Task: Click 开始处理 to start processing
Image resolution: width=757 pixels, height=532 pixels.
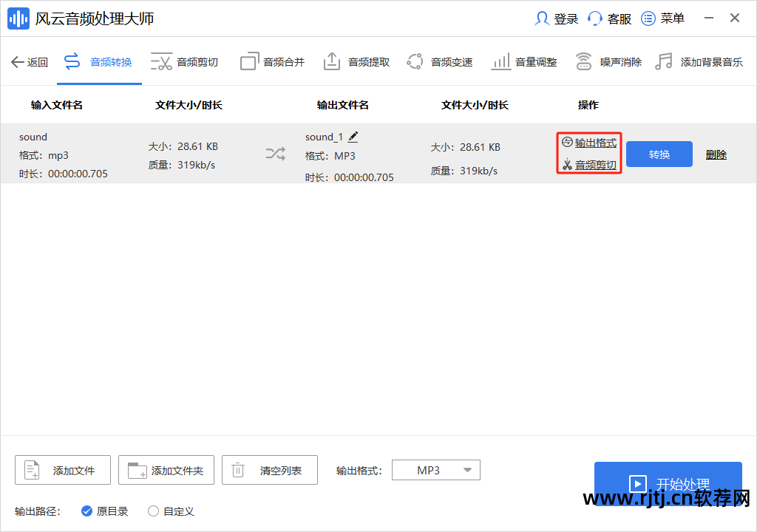Action: 668,484
